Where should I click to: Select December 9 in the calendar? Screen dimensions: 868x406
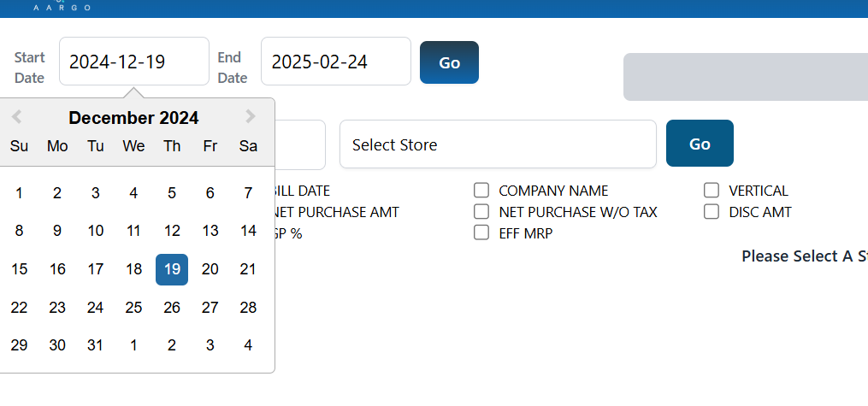[57, 232]
